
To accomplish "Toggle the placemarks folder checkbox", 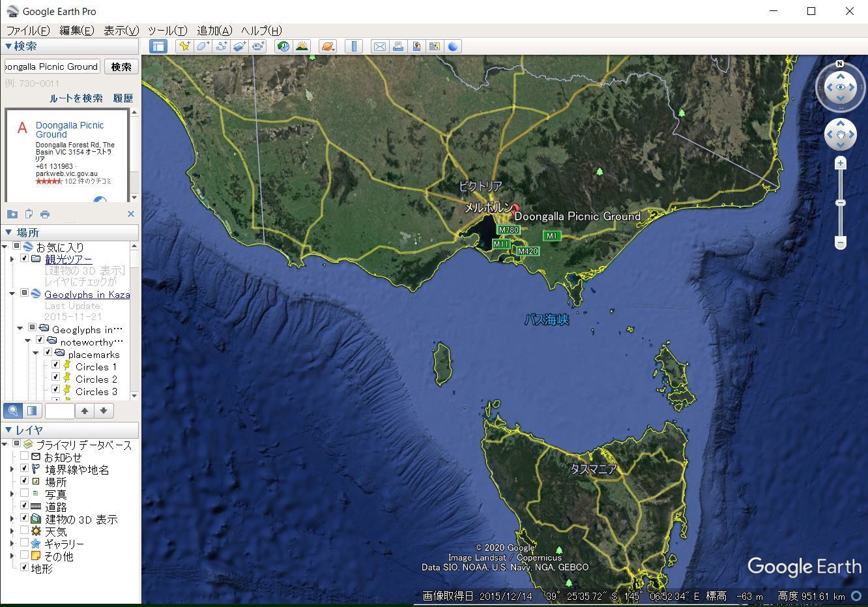I will [x=48, y=352].
